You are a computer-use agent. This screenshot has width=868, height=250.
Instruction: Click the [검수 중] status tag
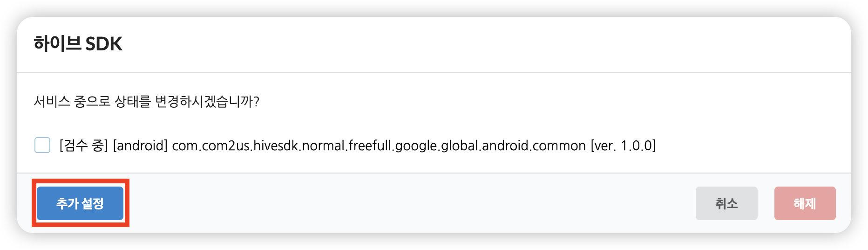click(84, 146)
